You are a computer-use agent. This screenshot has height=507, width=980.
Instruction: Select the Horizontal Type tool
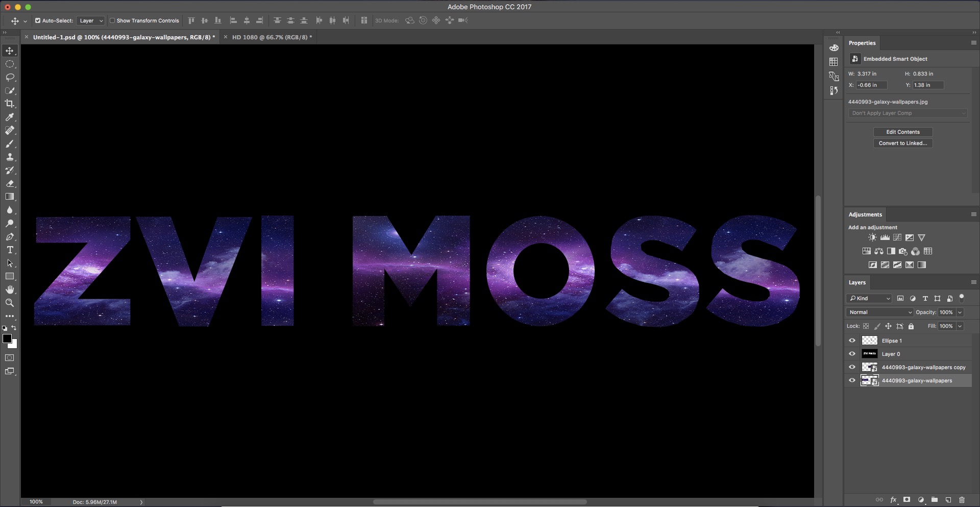(10, 250)
